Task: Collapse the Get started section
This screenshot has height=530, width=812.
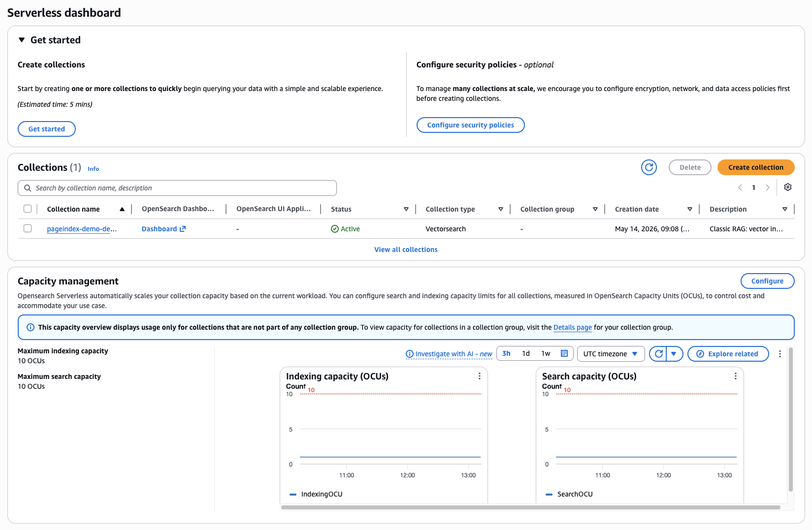Action: point(22,40)
